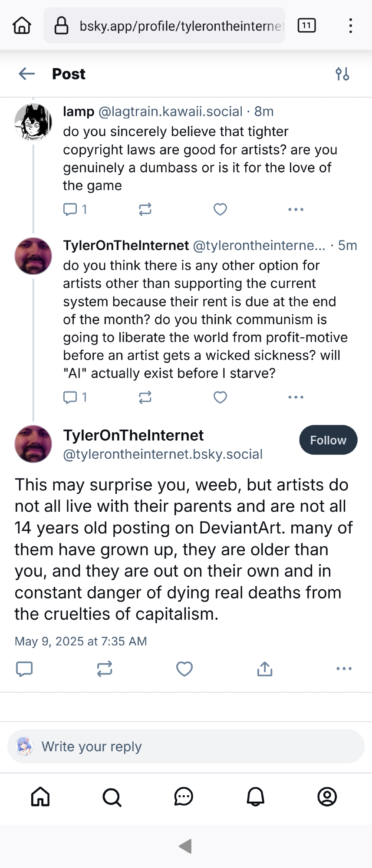Open more options on main post
The height and width of the screenshot is (868, 372).
[344, 669]
